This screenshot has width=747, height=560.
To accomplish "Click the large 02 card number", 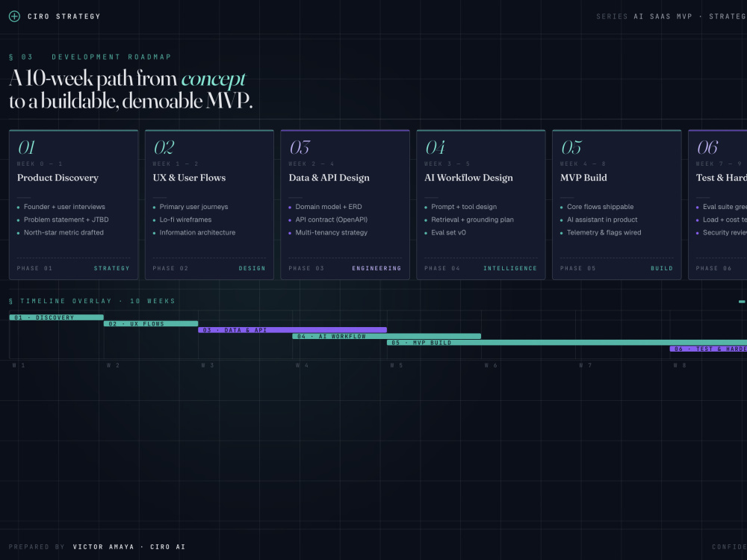I will [x=164, y=148].
